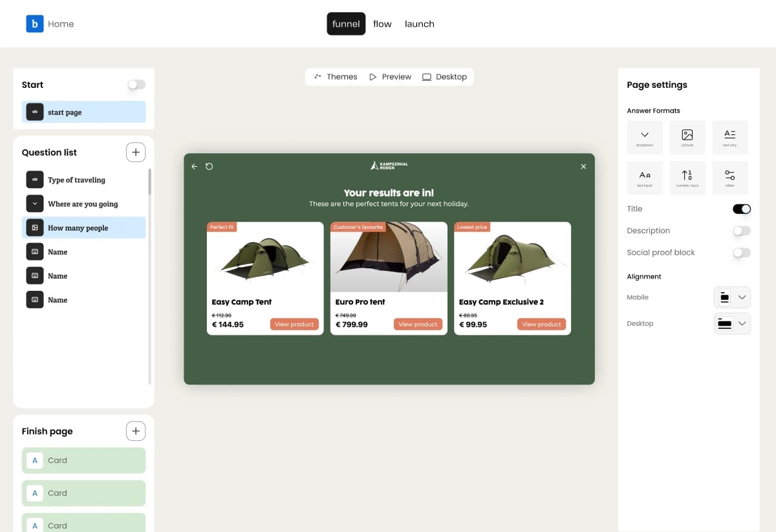Click 'Your results are in!' heading
Image resolution: width=776 pixels, height=532 pixels.
click(389, 193)
